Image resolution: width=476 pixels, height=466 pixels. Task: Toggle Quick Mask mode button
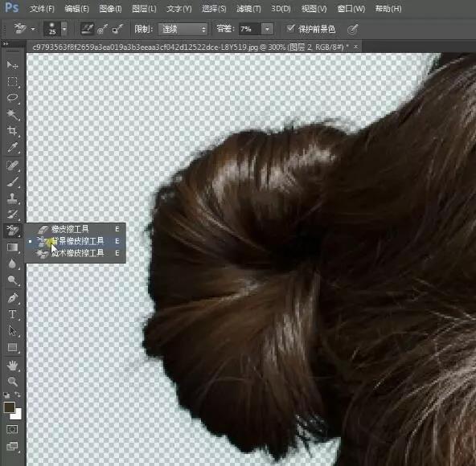click(12, 429)
